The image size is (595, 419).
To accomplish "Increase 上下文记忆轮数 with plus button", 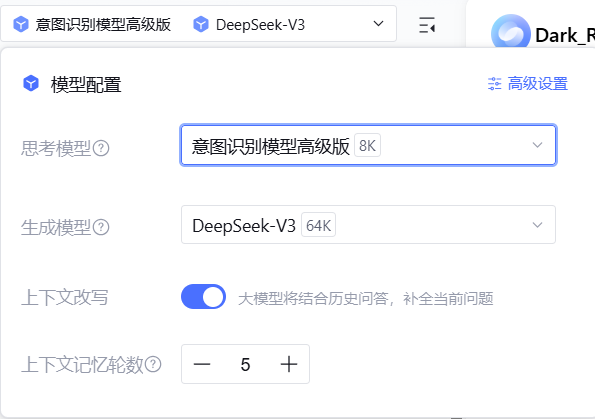I will pyautogui.click(x=289, y=364).
